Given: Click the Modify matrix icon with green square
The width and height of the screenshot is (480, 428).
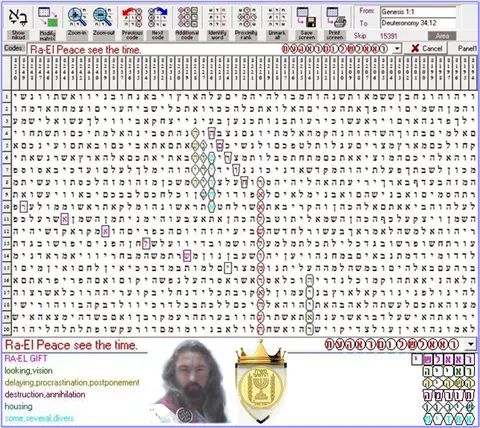Looking at the screenshot, I should [x=47, y=17].
